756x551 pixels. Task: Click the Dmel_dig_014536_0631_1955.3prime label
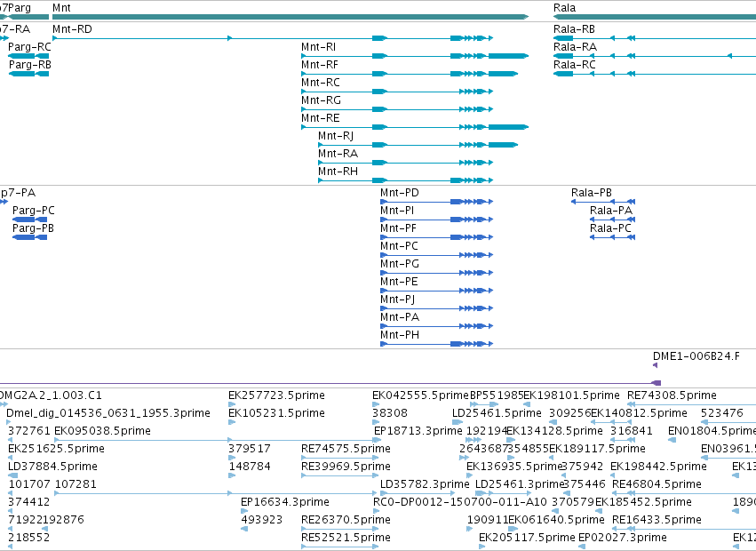click(108, 413)
